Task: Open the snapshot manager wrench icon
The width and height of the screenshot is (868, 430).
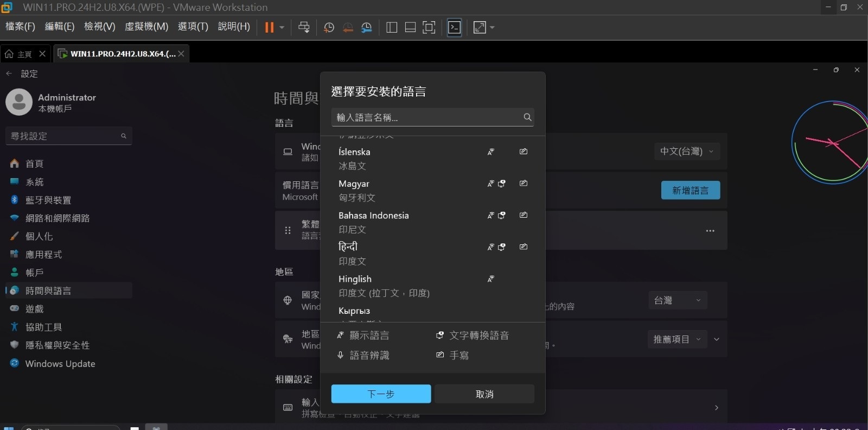Action: click(367, 27)
